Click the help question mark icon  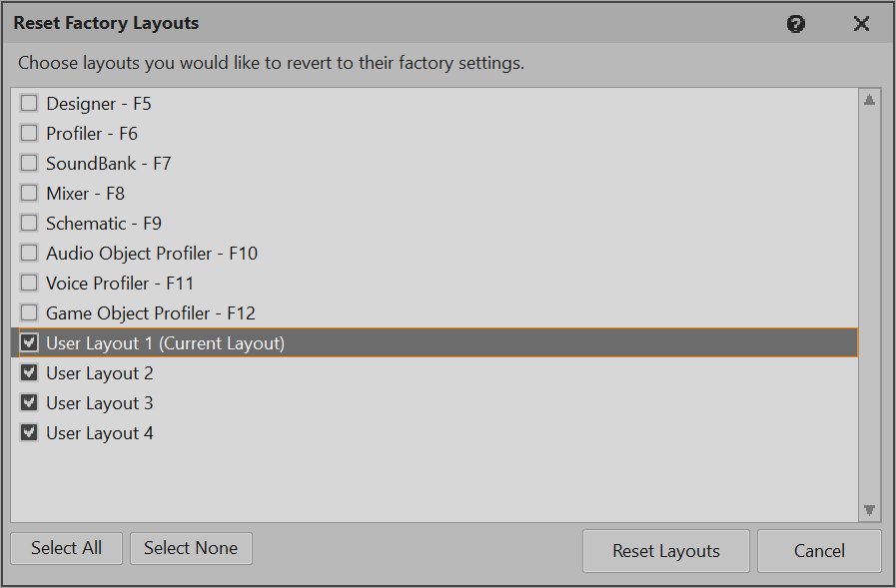pos(796,24)
